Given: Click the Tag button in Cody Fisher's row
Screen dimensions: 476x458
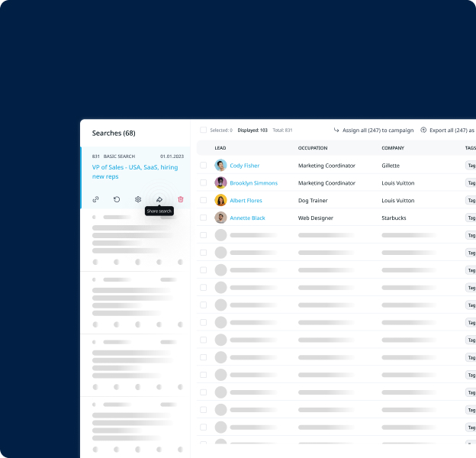Looking at the screenshot, I should [471, 166].
